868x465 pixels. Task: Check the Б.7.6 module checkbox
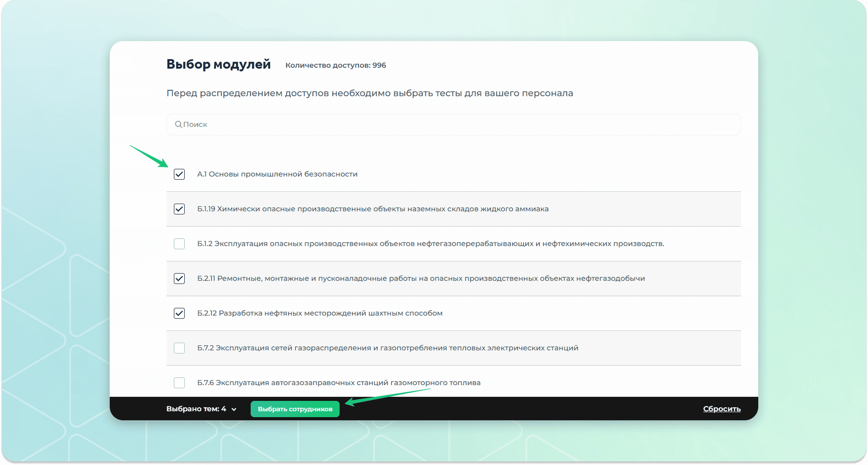click(179, 383)
